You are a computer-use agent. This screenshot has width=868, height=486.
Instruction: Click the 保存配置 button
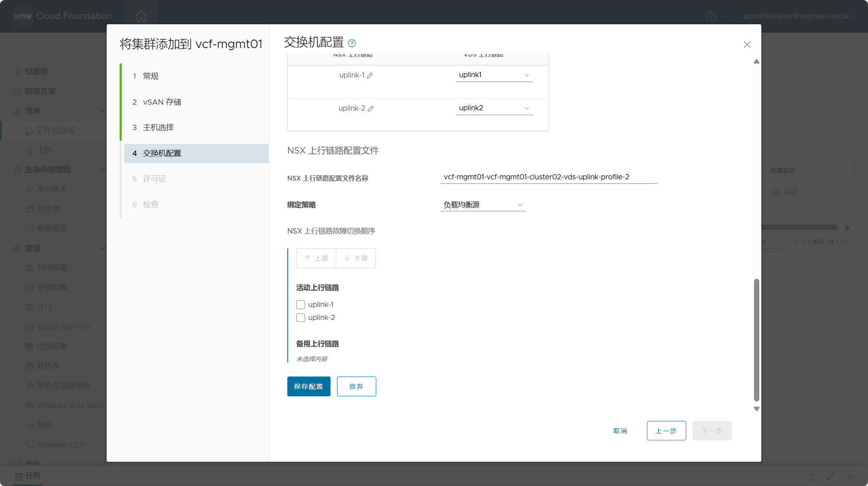309,386
